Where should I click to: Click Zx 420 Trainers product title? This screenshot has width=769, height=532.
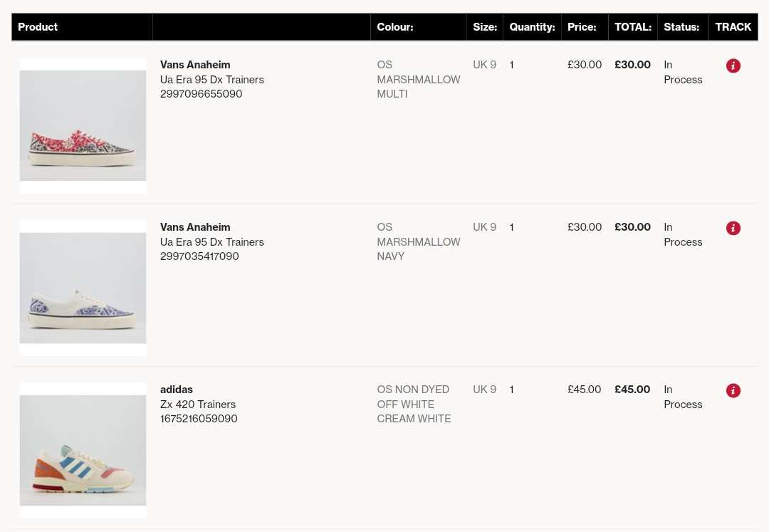198,405
